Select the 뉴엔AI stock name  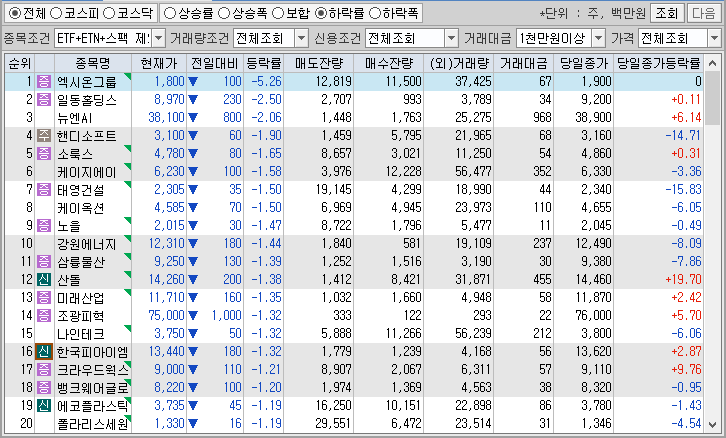click(x=75, y=118)
